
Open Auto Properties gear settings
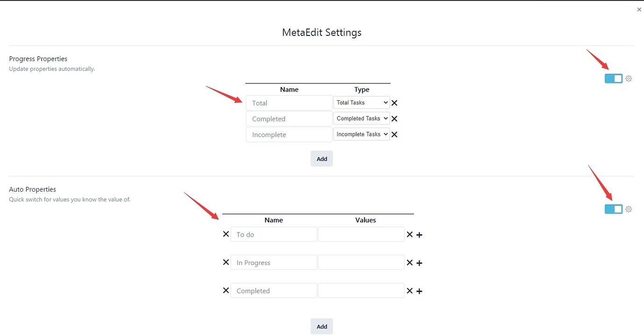629,209
